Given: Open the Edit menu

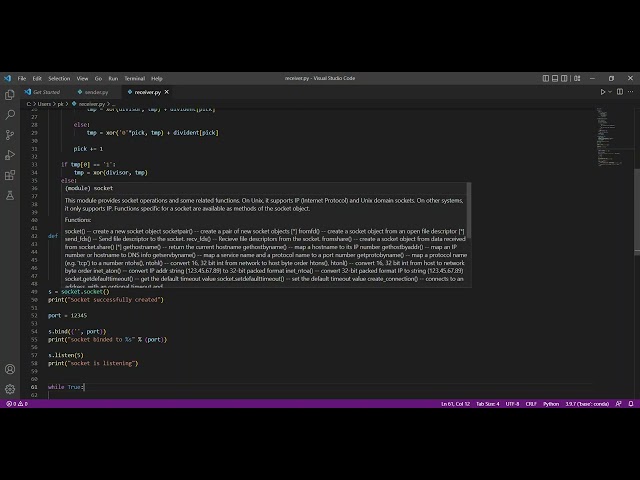Looking at the screenshot, I should [37, 78].
